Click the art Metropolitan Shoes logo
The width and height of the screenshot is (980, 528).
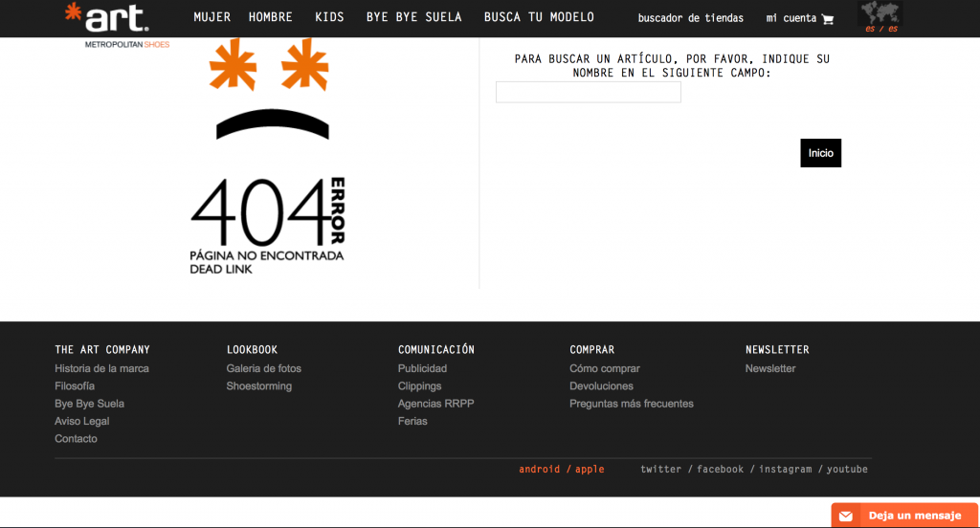click(111, 23)
